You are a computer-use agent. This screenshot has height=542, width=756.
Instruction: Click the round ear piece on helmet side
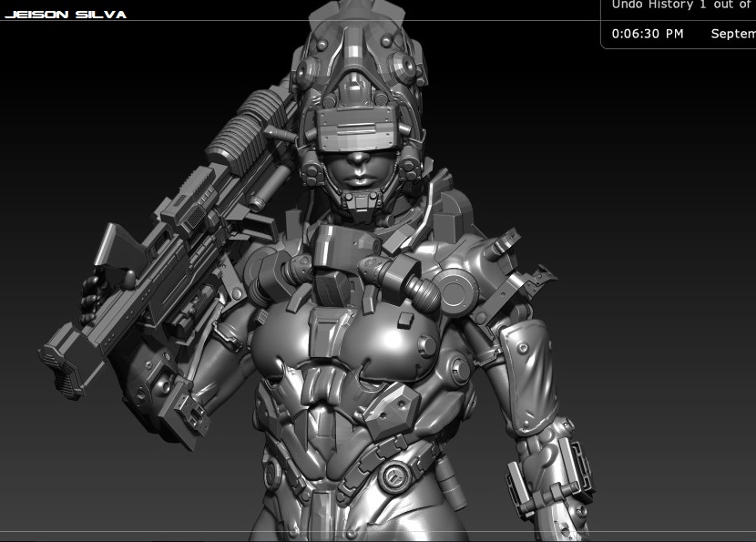click(405, 66)
